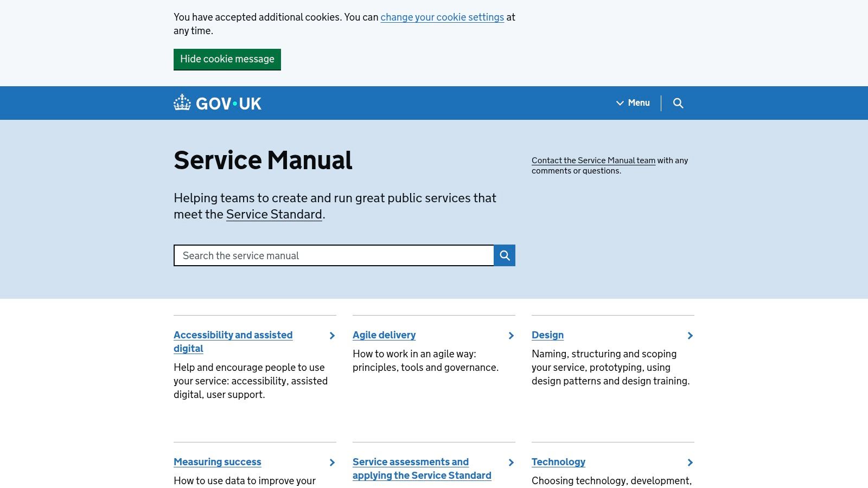Follow the Service Standard link
868x488 pixels.
(x=273, y=214)
